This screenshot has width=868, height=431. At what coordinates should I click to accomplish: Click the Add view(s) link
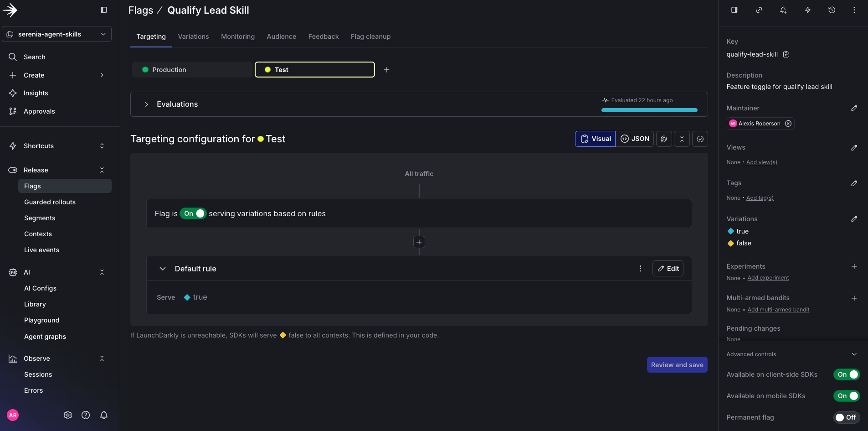pos(762,162)
